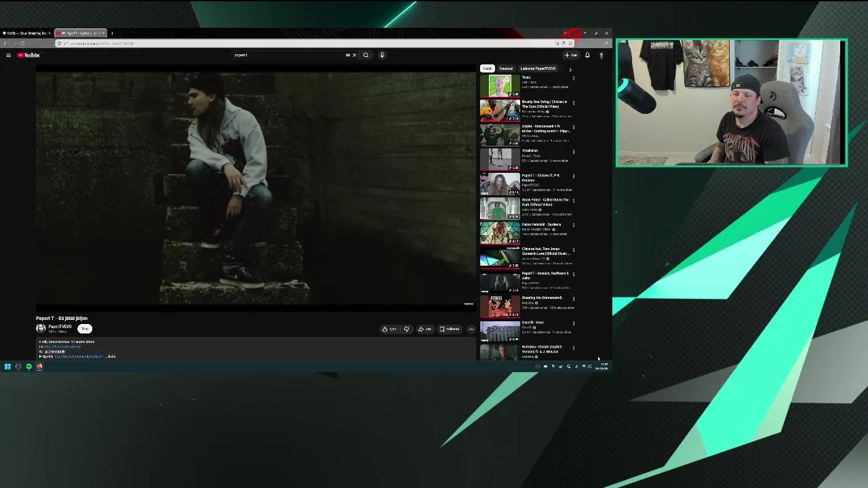Open more actions ellipsis under video
Screen dimensions: 868x488
click(471, 329)
